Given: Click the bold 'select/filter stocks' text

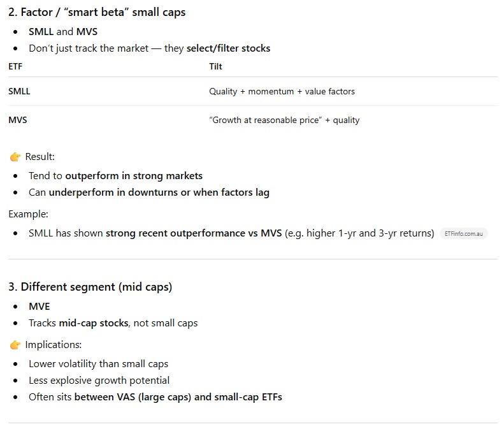Looking at the screenshot, I should click(x=228, y=48).
